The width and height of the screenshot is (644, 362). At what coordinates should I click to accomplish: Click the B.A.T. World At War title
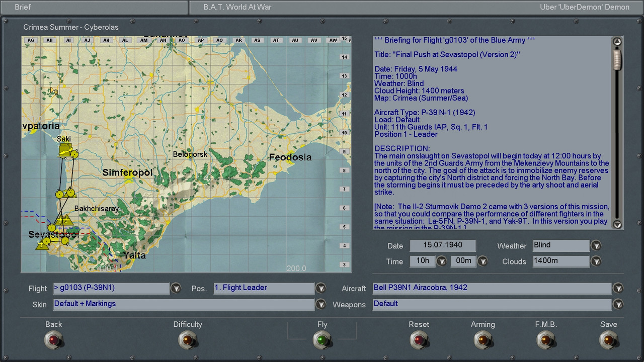237,7
